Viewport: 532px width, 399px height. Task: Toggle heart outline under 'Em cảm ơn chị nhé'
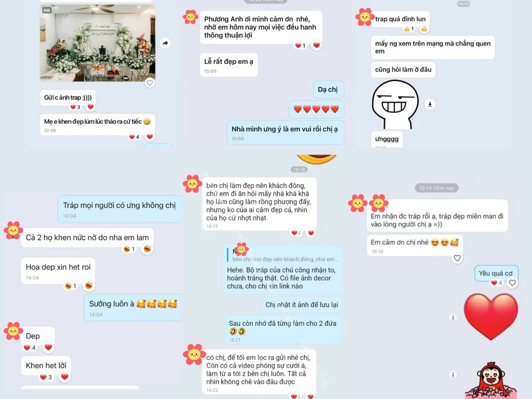tap(457, 258)
